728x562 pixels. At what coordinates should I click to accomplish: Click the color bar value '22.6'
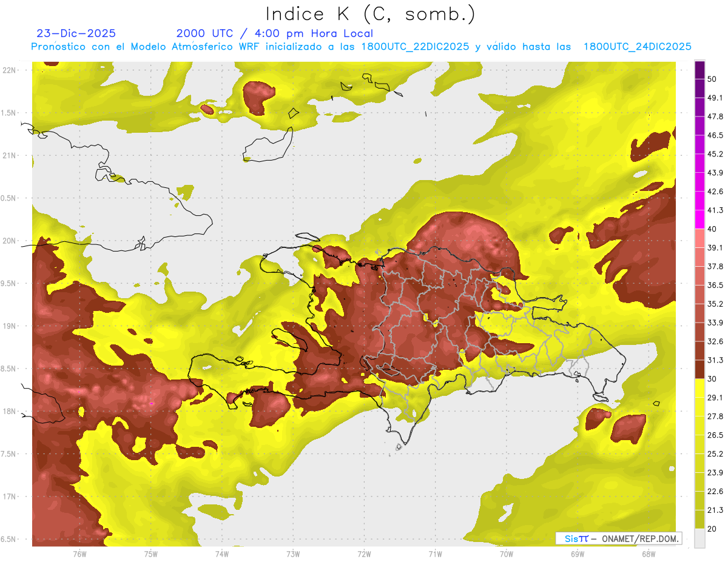click(715, 492)
